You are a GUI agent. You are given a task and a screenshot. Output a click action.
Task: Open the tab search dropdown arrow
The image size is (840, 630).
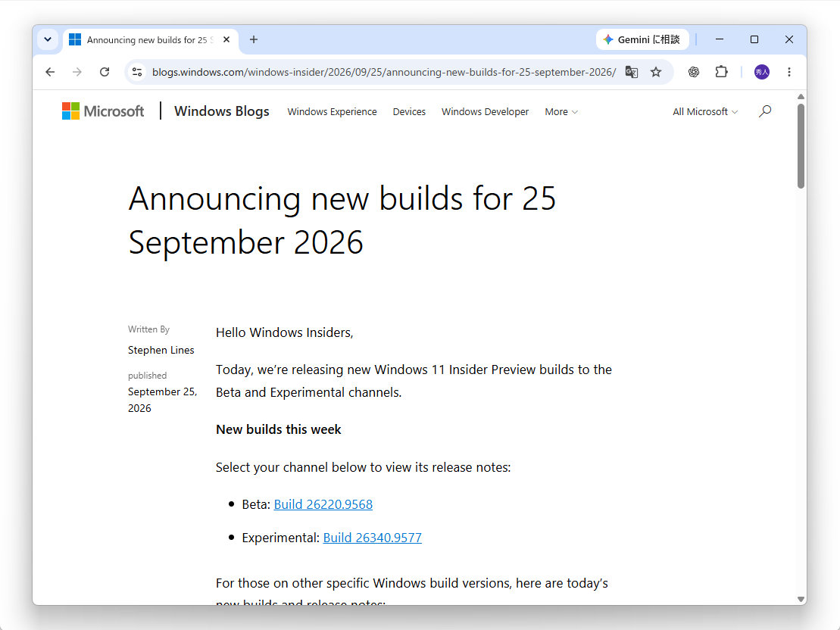48,39
